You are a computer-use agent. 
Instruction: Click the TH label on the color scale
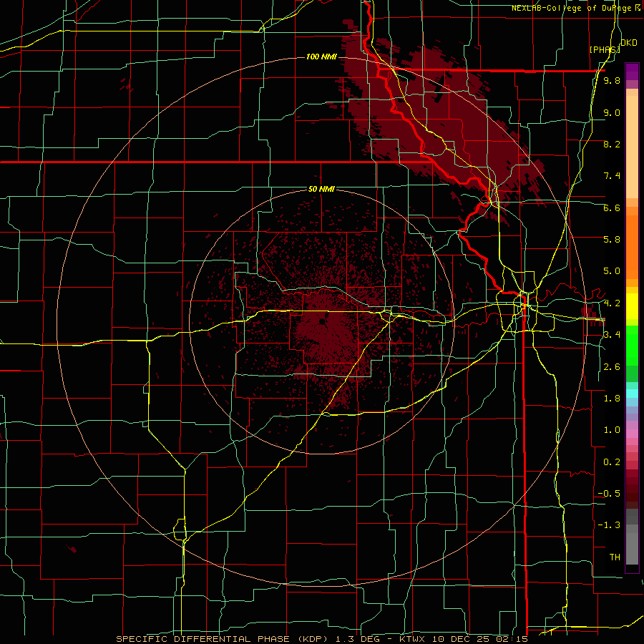point(615,557)
